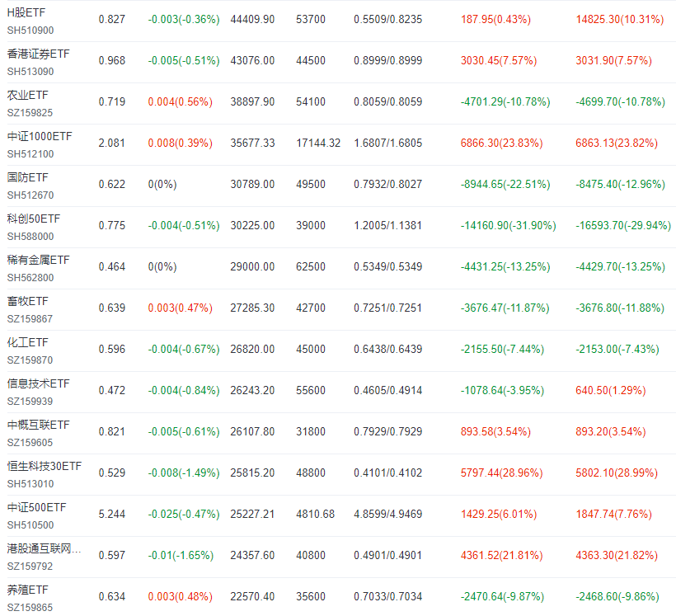The width and height of the screenshot is (676, 616).
Task: Click price 0.827 of H股ETF
Action: [x=111, y=20]
